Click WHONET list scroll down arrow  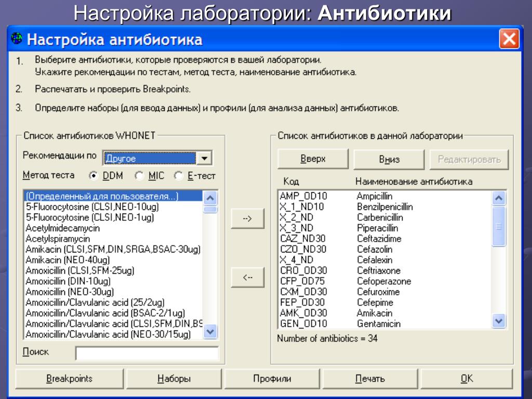[210, 331]
